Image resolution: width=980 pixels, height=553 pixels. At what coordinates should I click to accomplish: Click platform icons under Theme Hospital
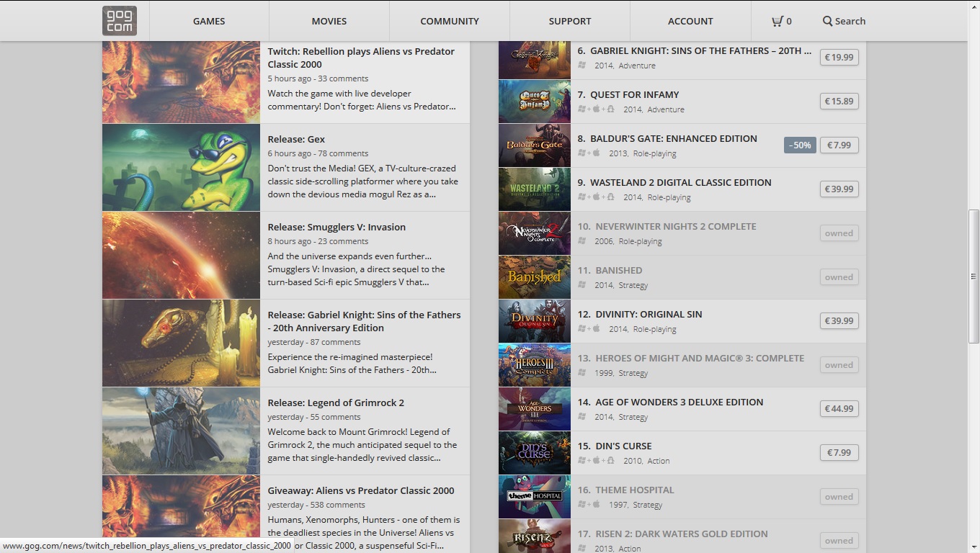589,505
